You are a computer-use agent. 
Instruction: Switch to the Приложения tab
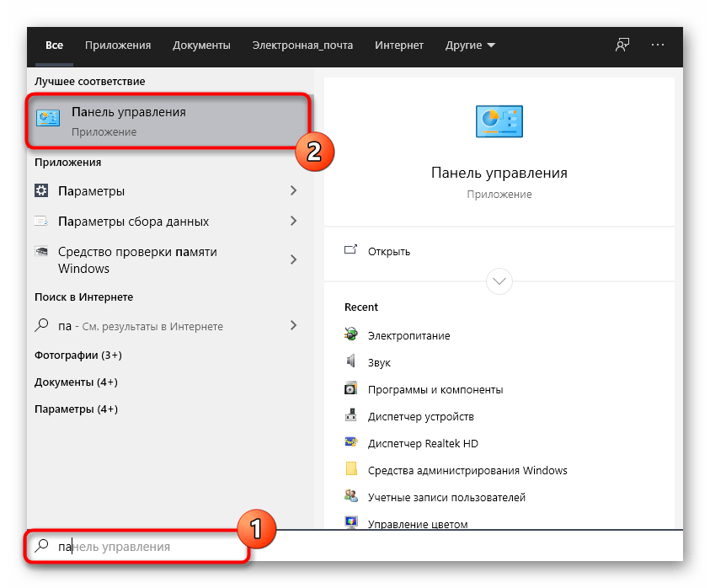point(118,45)
